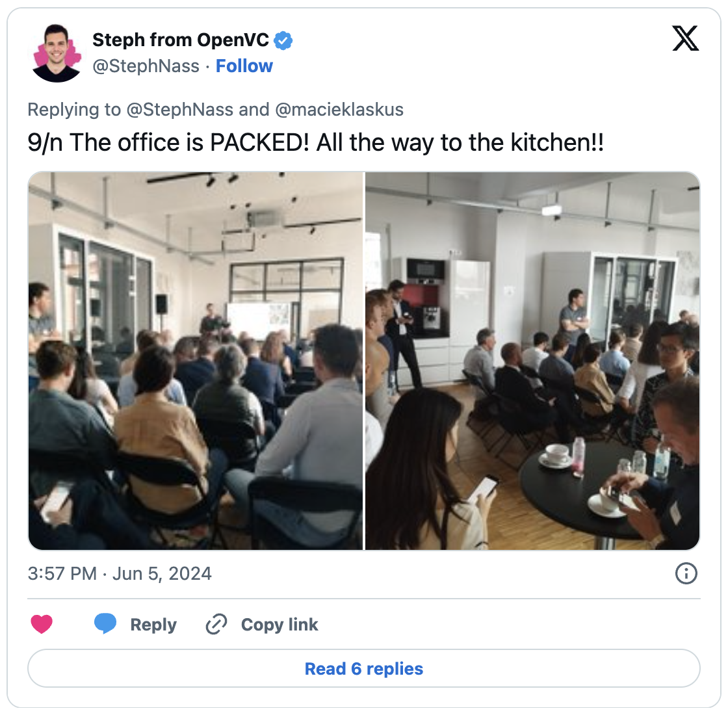Screen dimensions: 728x715
Task: Click the Replying to label text
Action: tap(74, 110)
